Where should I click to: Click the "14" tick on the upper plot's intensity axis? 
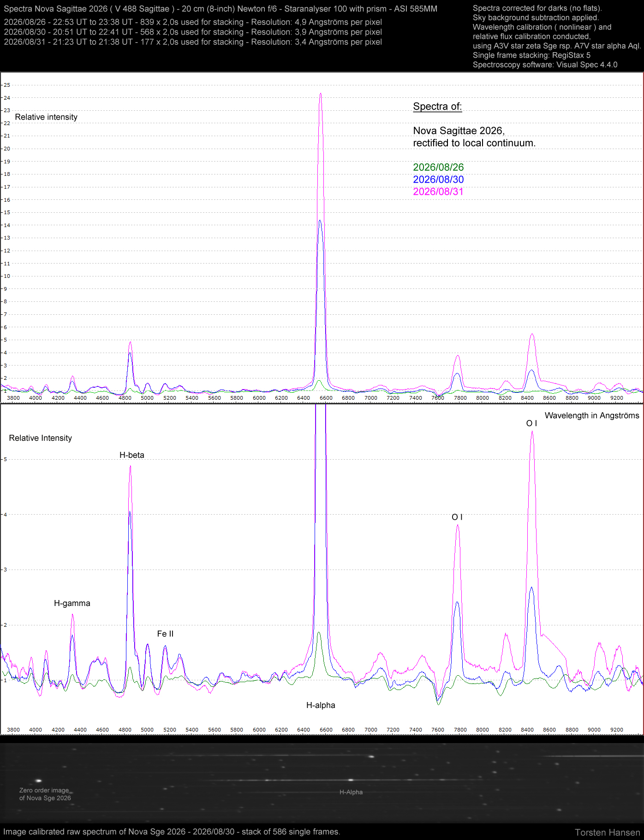click(x=7, y=225)
